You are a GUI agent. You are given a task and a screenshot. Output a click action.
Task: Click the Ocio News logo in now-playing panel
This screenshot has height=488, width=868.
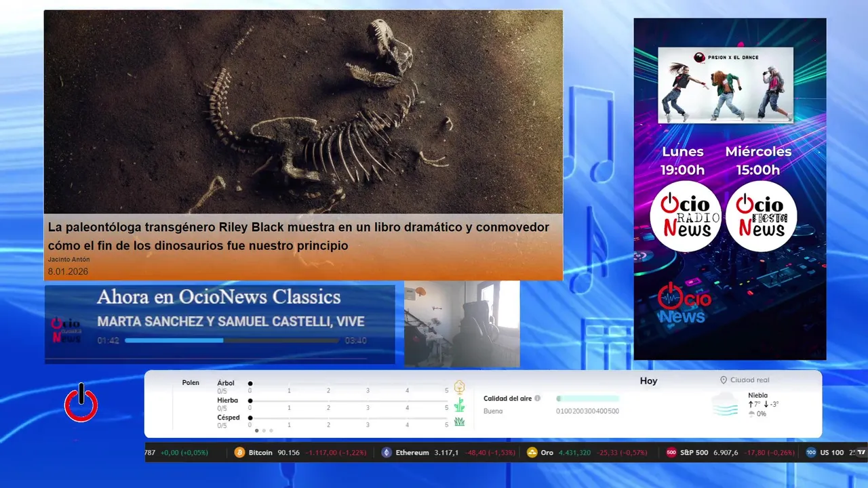click(x=66, y=330)
